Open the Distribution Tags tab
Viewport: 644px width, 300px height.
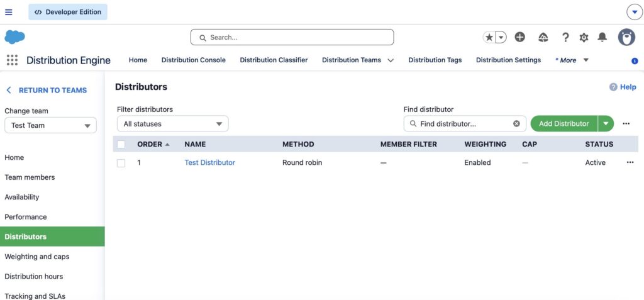coord(435,60)
